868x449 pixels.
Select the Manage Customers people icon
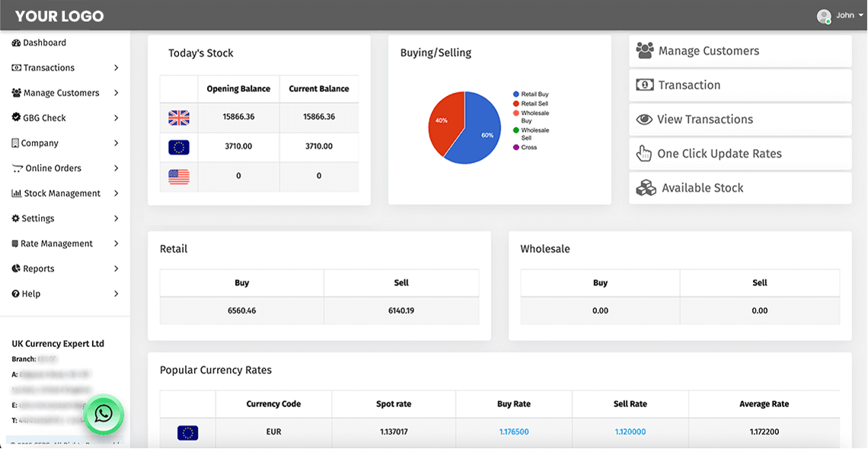click(646, 50)
